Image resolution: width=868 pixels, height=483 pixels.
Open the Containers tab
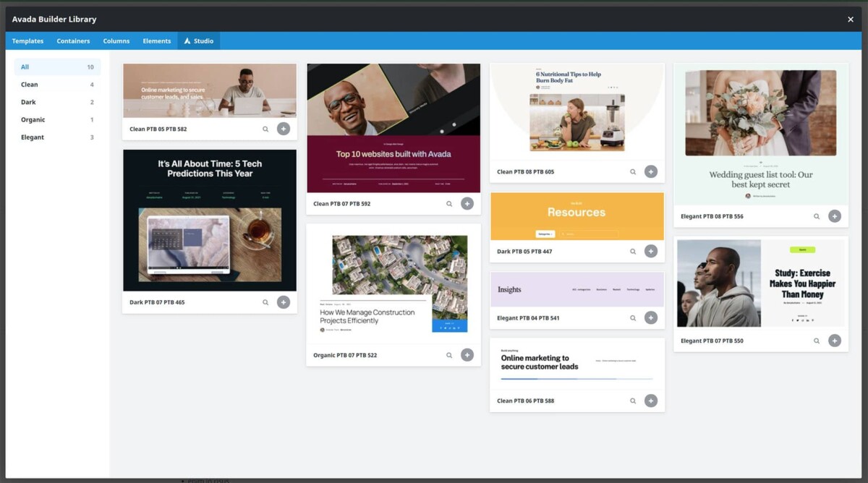73,41
